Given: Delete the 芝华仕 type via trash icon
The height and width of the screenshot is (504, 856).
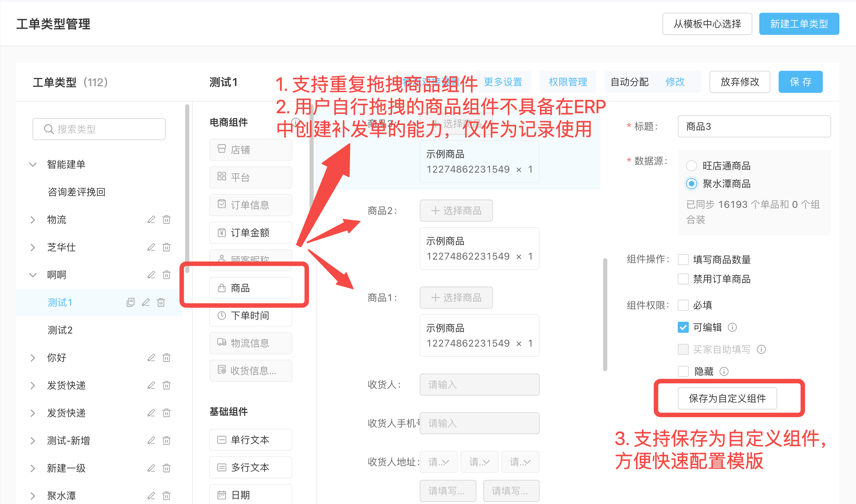Looking at the screenshot, I should coord(167,247).
